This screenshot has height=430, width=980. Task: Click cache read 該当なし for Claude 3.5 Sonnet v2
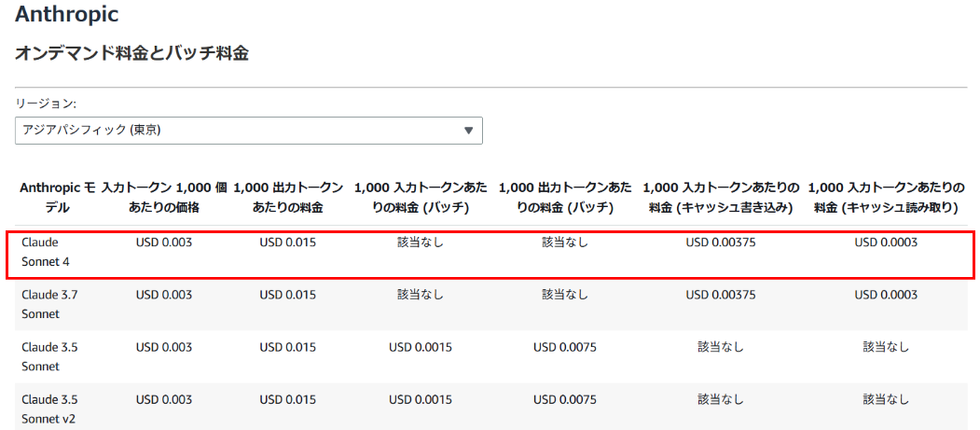click(886, 398)
